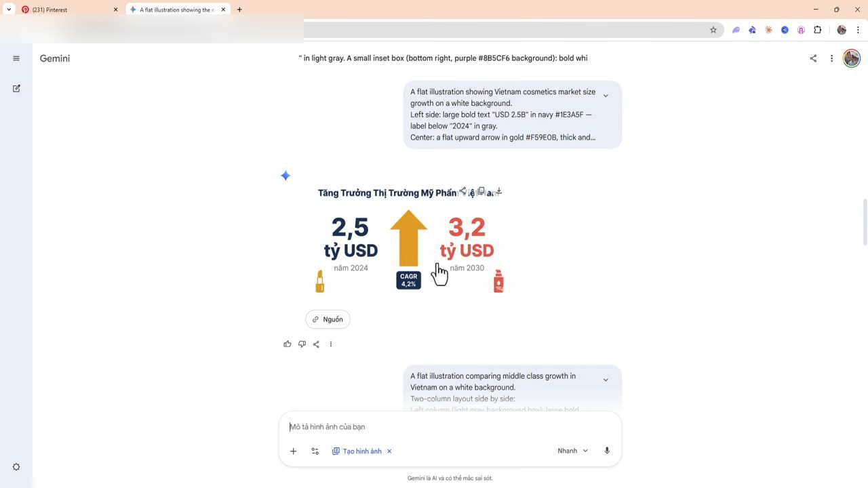This screenshot has width=868, height=488.
Task: Switch to the Pinterest browser tab
Action: pyautogui.click(x=69, y=9)
